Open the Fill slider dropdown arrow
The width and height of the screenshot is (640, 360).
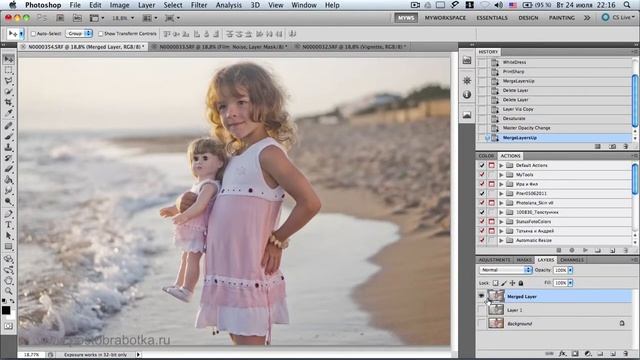pos(571,282)
